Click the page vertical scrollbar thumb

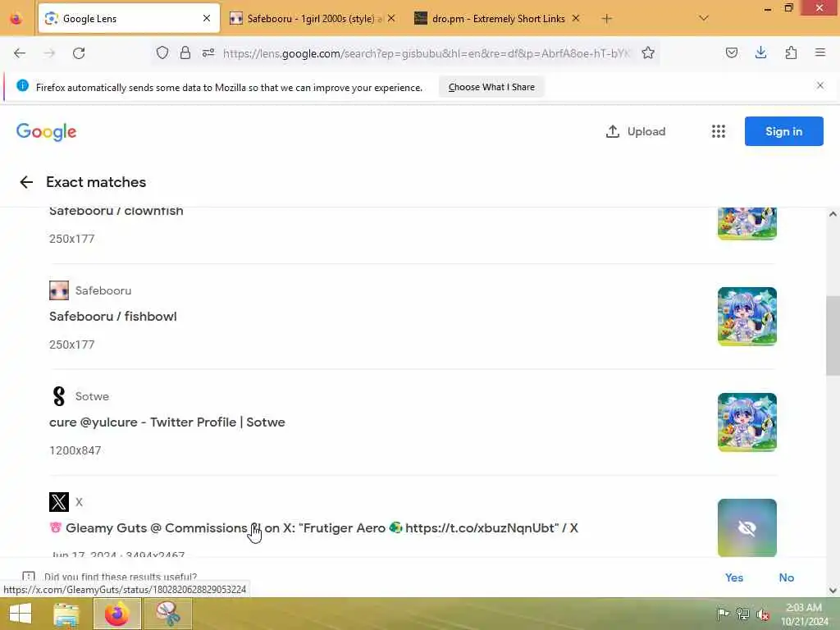[833, 336]
